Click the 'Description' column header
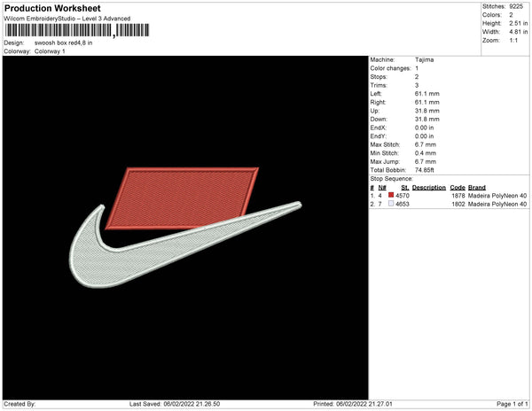 [x=429, y=188]
